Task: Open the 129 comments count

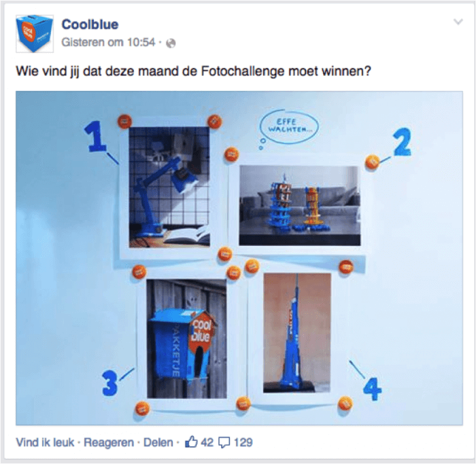Action: click(243, 442)
